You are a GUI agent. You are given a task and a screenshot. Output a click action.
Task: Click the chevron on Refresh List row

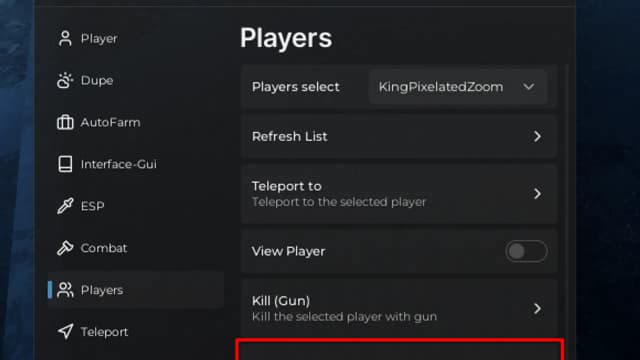pos(538,136)
